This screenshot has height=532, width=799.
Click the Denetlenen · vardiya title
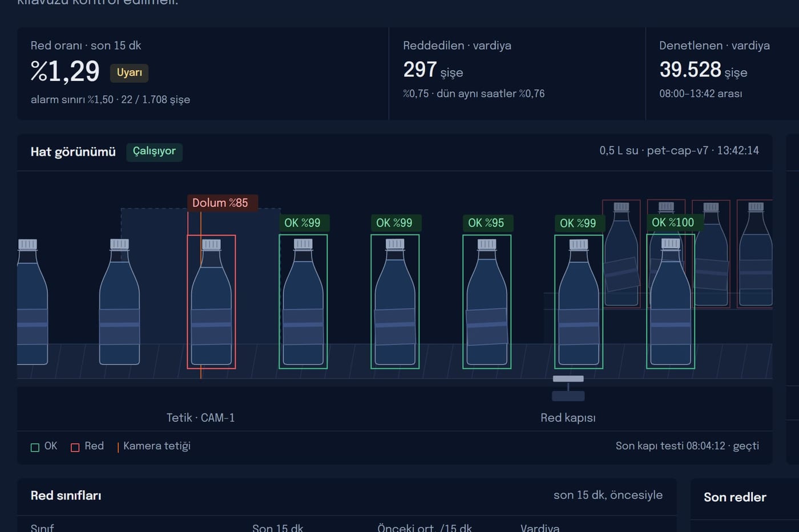coord(715,46)
